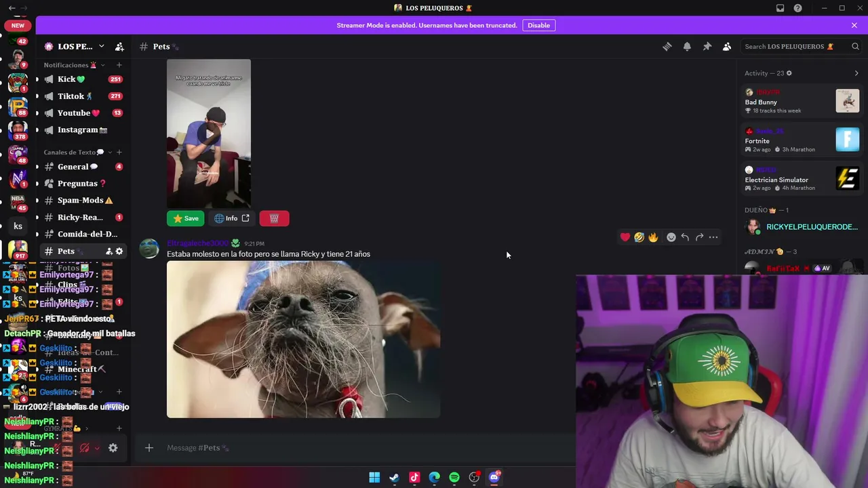React with the fire emoji

point(653,237)
